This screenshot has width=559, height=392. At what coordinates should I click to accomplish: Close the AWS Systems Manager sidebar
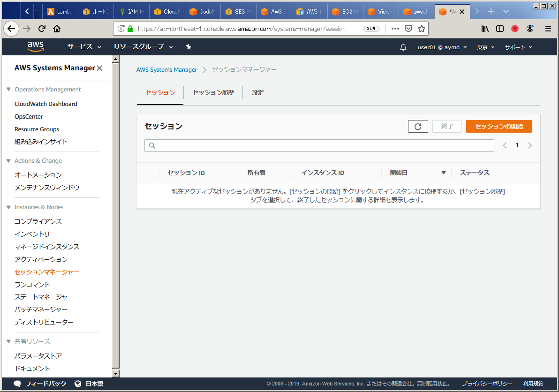[99, 68]
